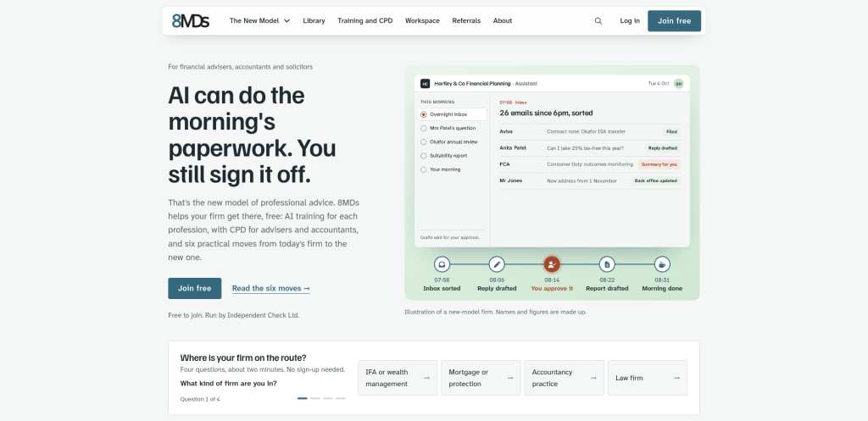Click the Filed tag on Aviva row

[671, 131]
